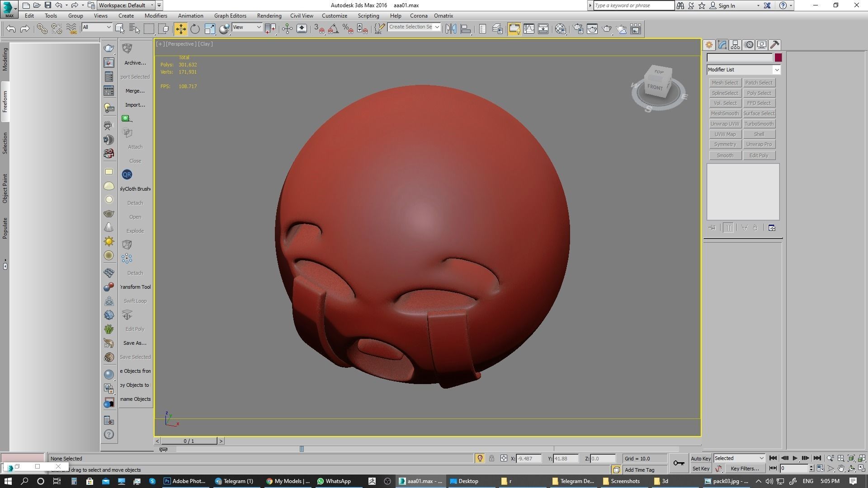Click the Rectangular Selection Region icon
The image size is (868, 488).
point(149,29)
